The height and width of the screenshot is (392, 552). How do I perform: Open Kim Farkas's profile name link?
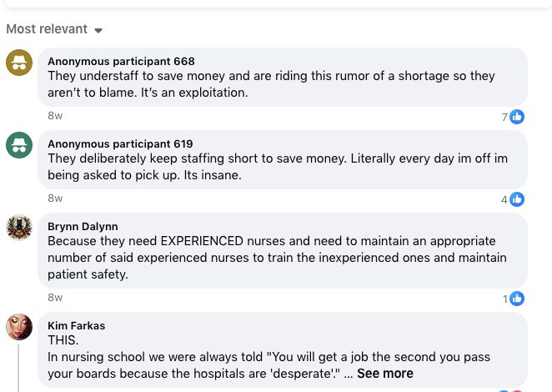pyautogui.click(x=77, y=325)
